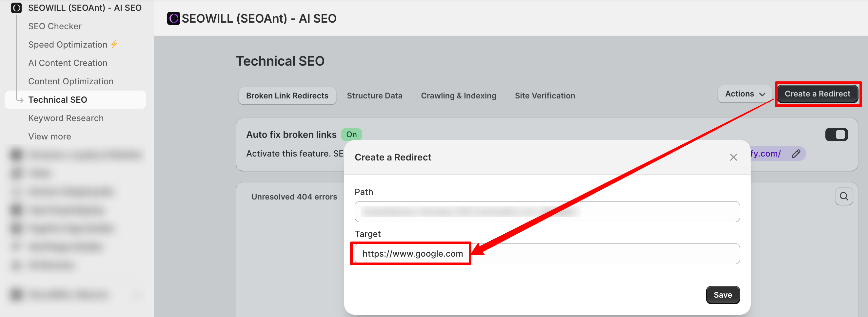868x317 pixels.
Task: Click the Create a Redirect button
Action: [x=817, y=94]
